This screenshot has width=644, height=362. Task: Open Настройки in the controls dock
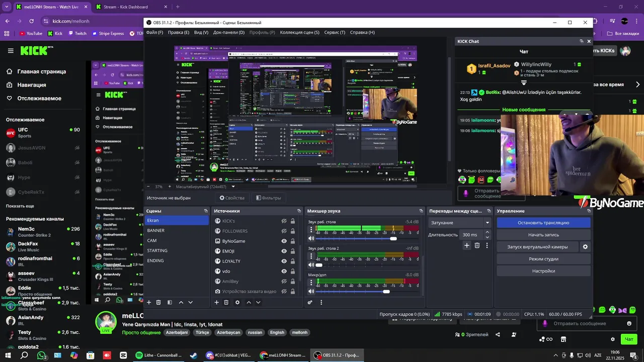pyautogui.click(x=543, y=271)
